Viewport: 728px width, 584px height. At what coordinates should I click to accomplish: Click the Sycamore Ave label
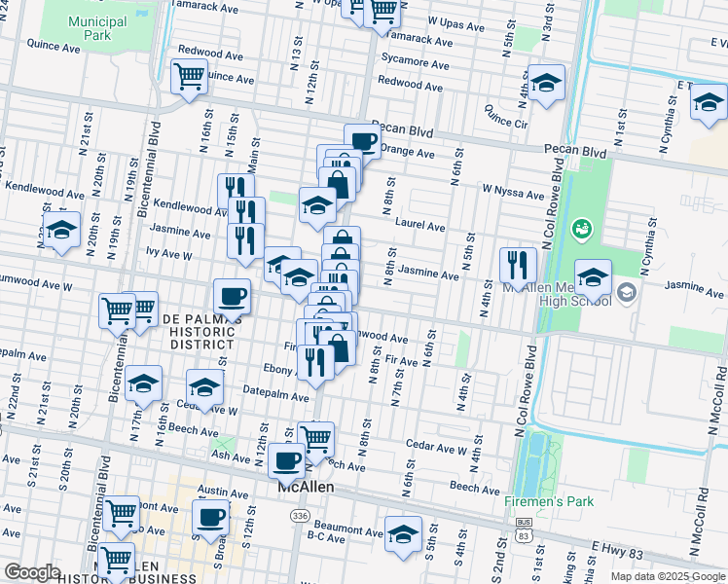click(415, 60)
